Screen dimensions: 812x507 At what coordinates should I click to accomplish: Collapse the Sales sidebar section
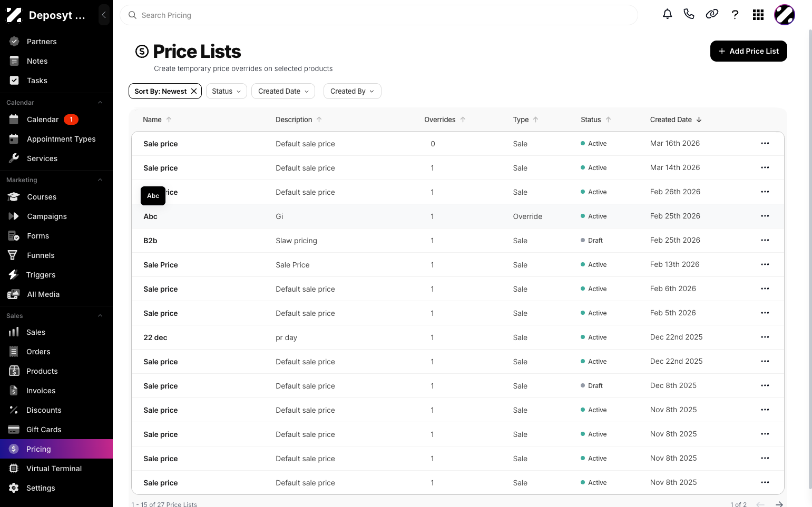[100, 316]
